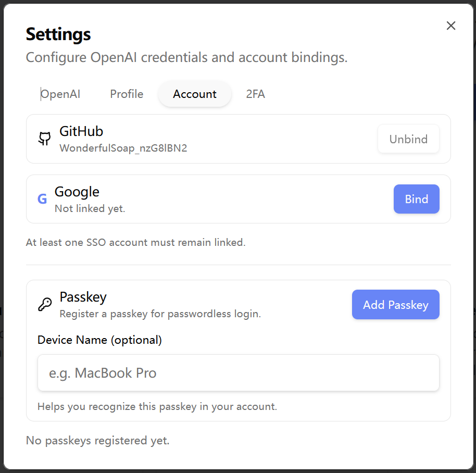Screen dimensions: 476x473
Task: Unbind the linked GitHub account
Action: pos(408,139)
